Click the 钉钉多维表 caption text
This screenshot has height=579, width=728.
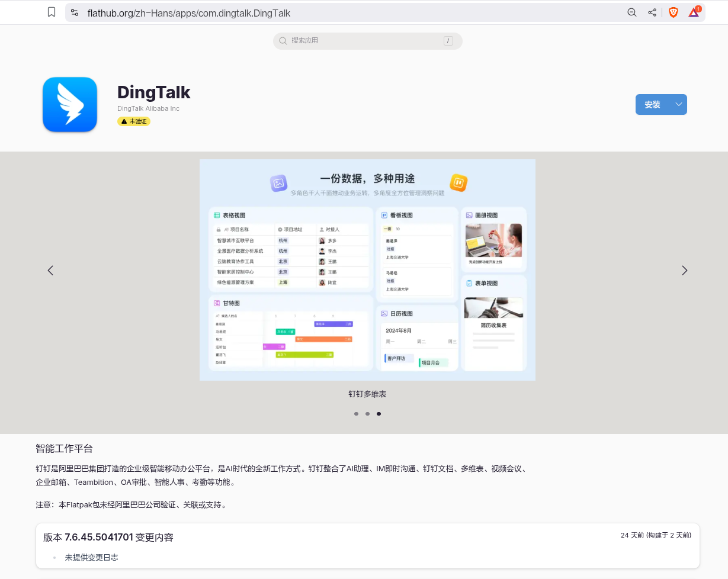(367, 394)
